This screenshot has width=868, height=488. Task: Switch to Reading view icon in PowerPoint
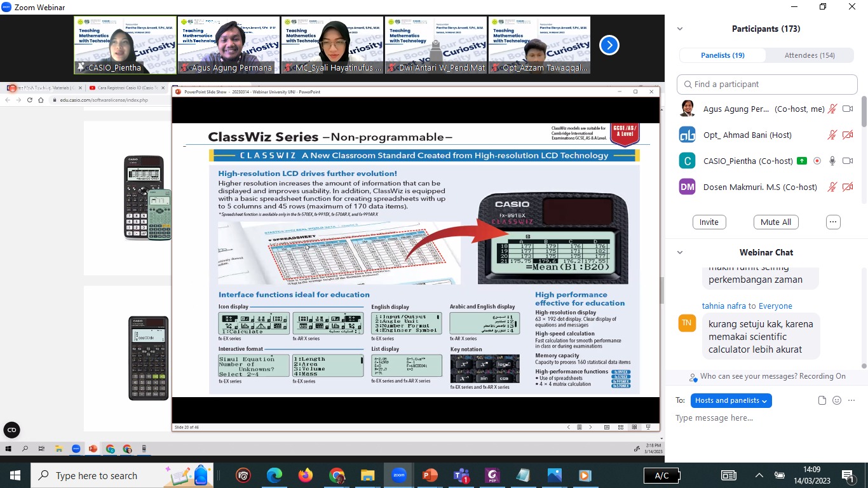634,427
